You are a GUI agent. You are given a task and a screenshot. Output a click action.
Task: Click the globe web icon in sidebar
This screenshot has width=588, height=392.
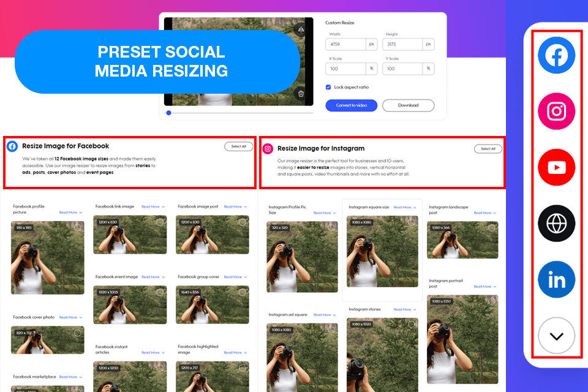click(x=556, y=224)
